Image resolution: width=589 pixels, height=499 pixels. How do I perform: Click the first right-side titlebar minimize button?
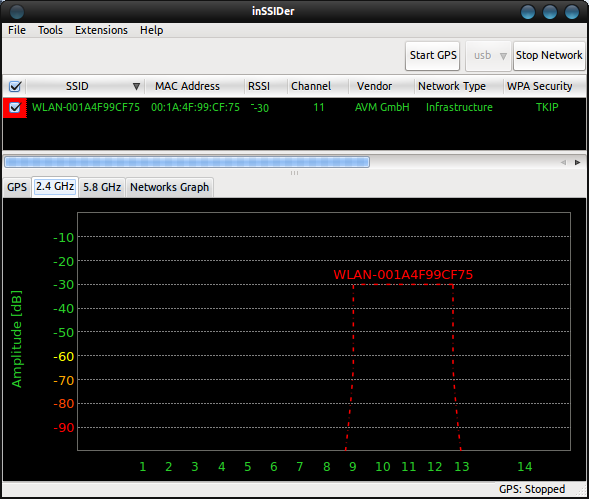coord(528,12)
